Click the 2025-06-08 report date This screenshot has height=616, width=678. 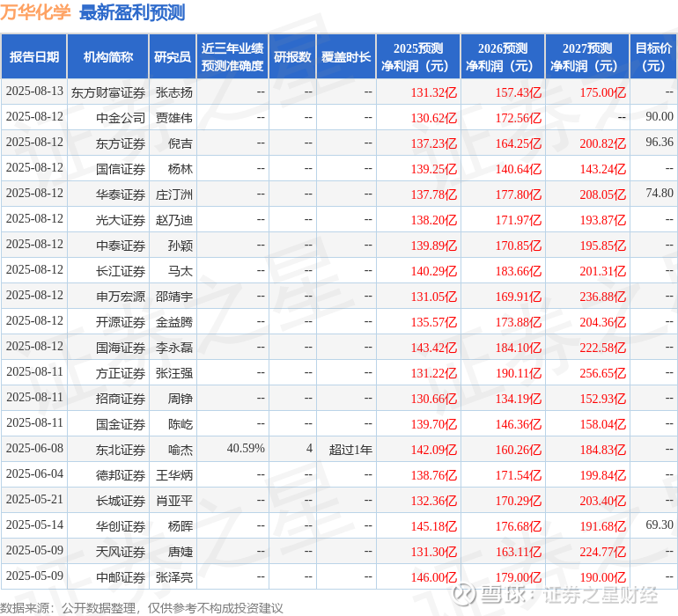tap(34, 448)
